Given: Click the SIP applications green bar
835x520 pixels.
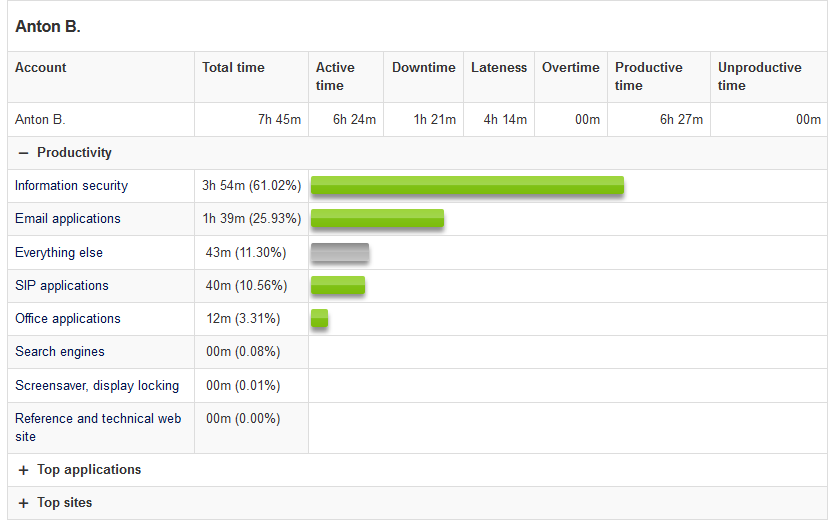Looking at the screenshot, I should [338, 286].
